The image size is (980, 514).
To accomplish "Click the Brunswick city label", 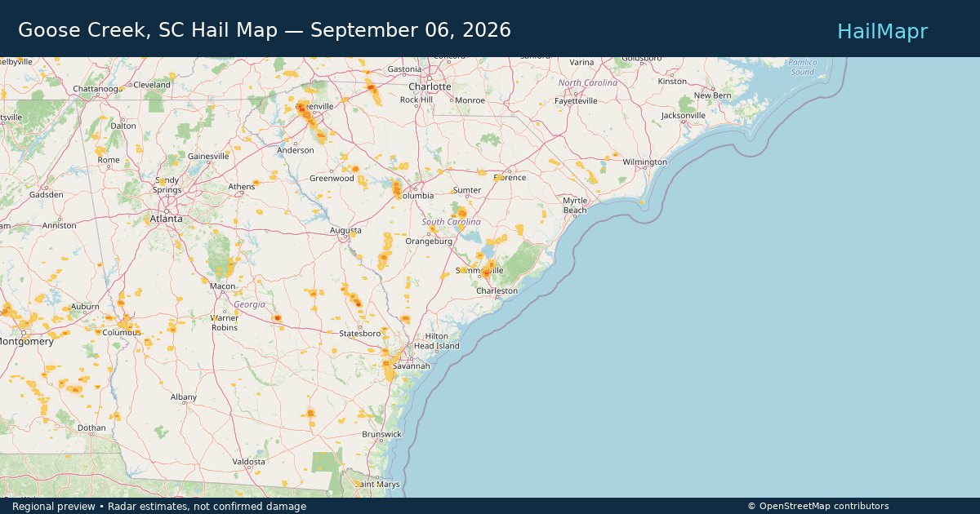I will (x=381, y=434).
